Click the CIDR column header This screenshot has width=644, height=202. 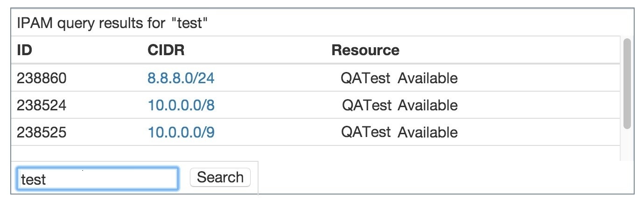click(166, 50)
